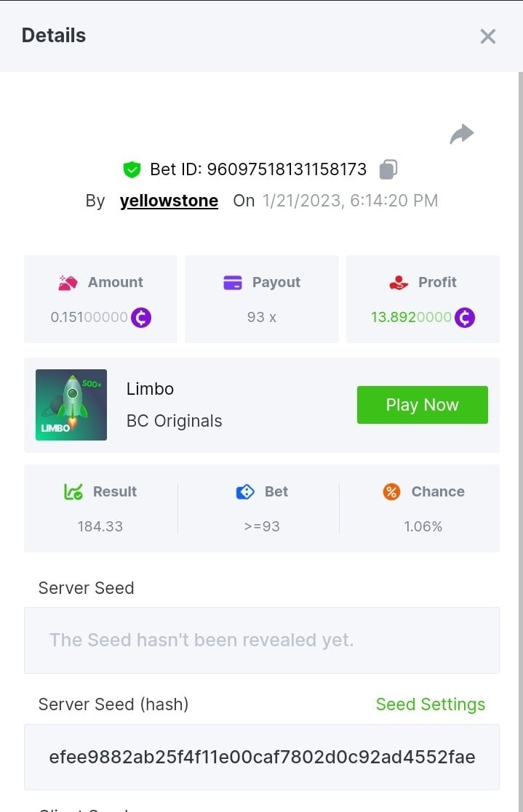
Task: Click the Profit hand icon
Action: click(x=399, y=283)
